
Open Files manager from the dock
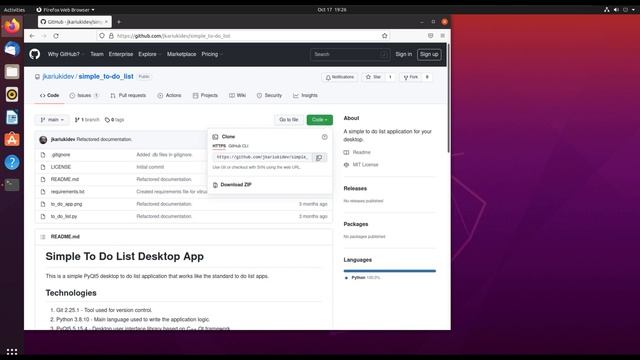pos(12,72)
